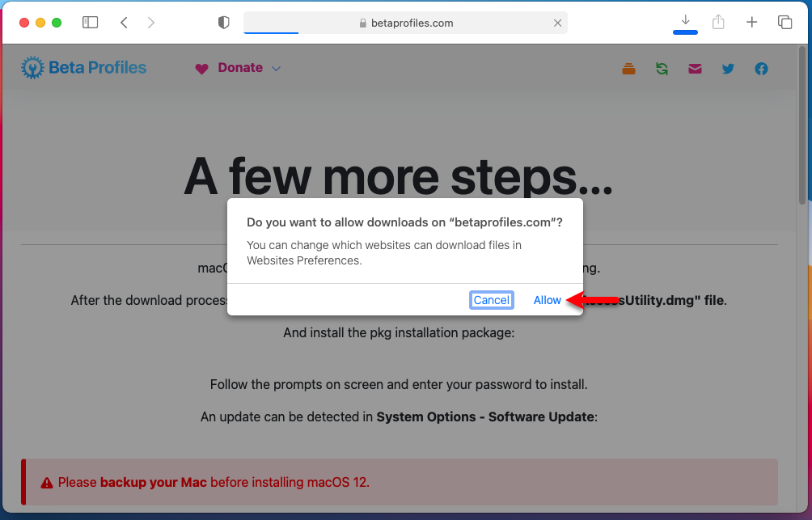Viewport: 812px width, 520px height.
Task: Open the Facebook icon
Action: click(761, 69)
